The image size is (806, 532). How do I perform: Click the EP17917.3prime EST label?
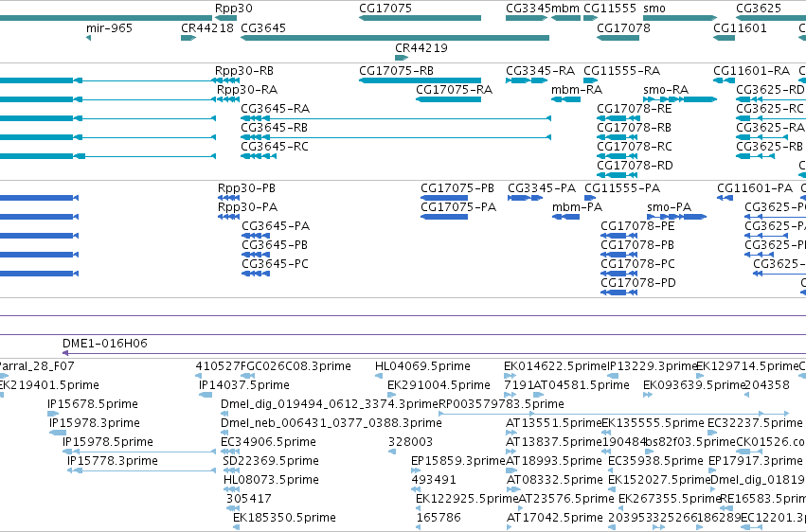coord(756,461)
